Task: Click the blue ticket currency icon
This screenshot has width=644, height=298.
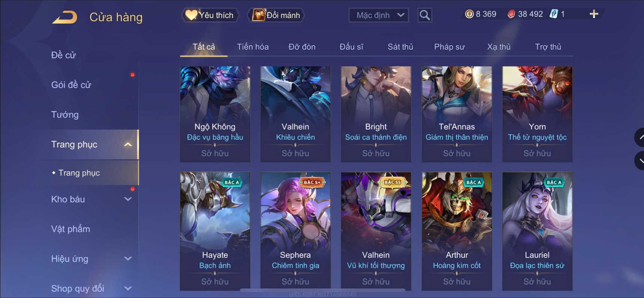Action: (553, 14)
